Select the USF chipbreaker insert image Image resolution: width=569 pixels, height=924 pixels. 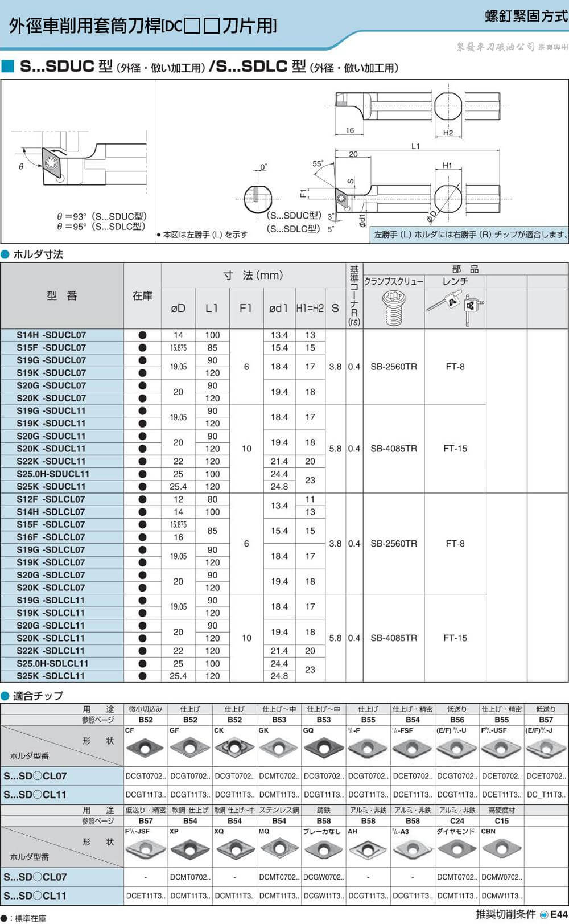tap(501, 748)
